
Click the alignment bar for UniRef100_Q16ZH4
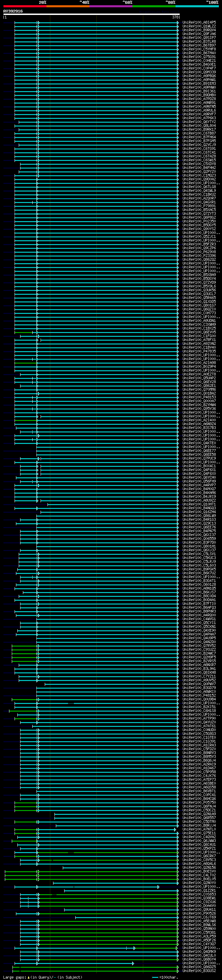coord(110,512)
